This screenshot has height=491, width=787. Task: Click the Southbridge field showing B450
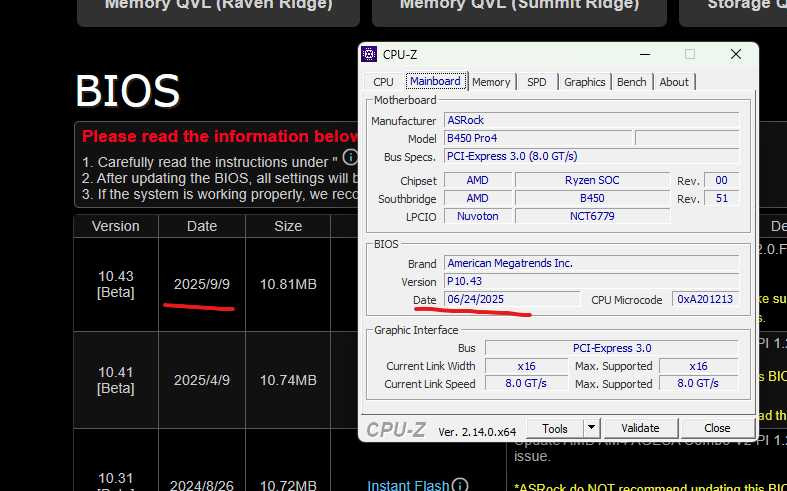pos(592,198)
